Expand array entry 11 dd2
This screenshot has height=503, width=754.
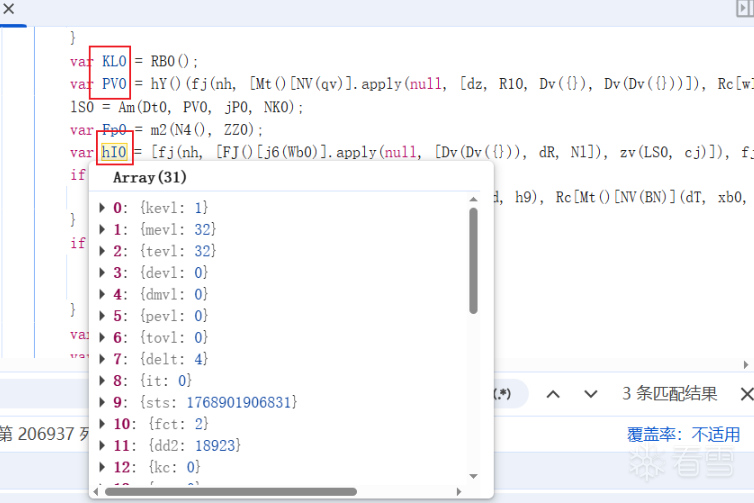coord(102,445)
